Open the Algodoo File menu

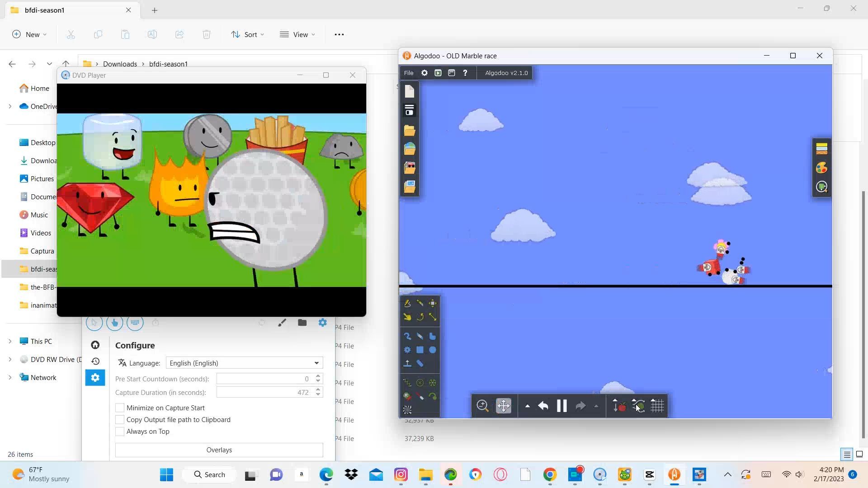(408, 73)
